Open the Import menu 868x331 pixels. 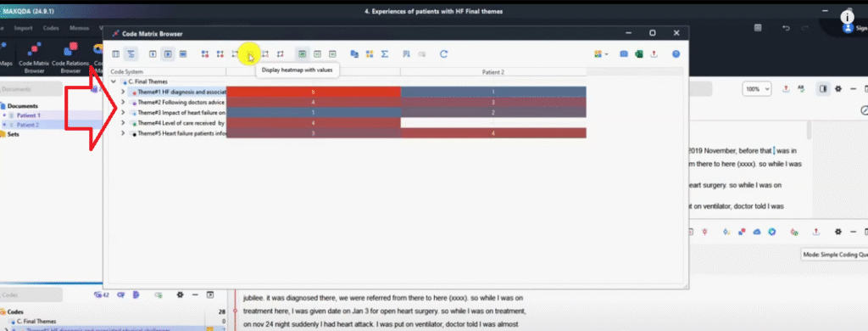coord(23,28)
